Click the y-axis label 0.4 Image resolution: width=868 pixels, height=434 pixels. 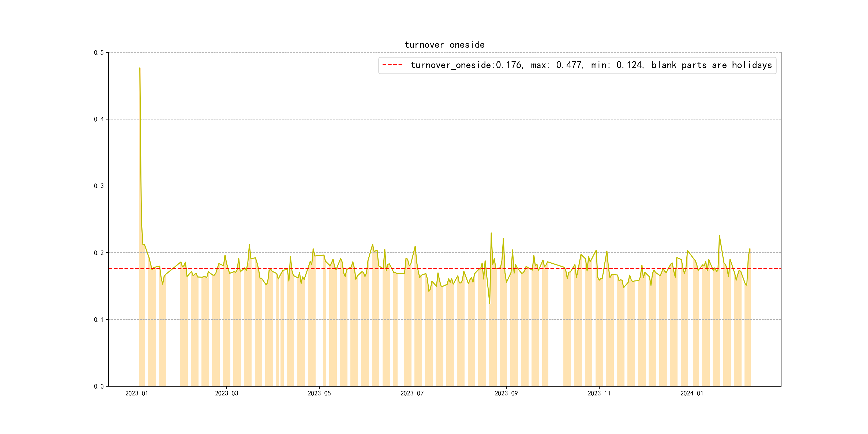99,119
